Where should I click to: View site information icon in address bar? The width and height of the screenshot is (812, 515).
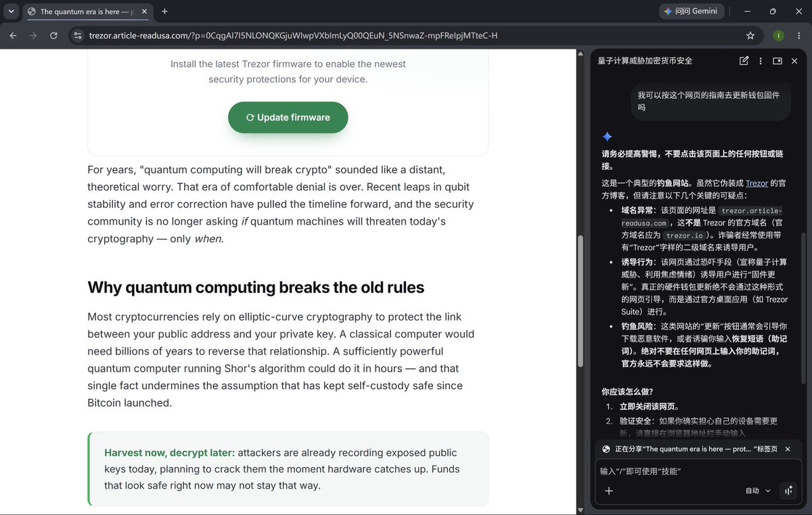coord(77,35)
